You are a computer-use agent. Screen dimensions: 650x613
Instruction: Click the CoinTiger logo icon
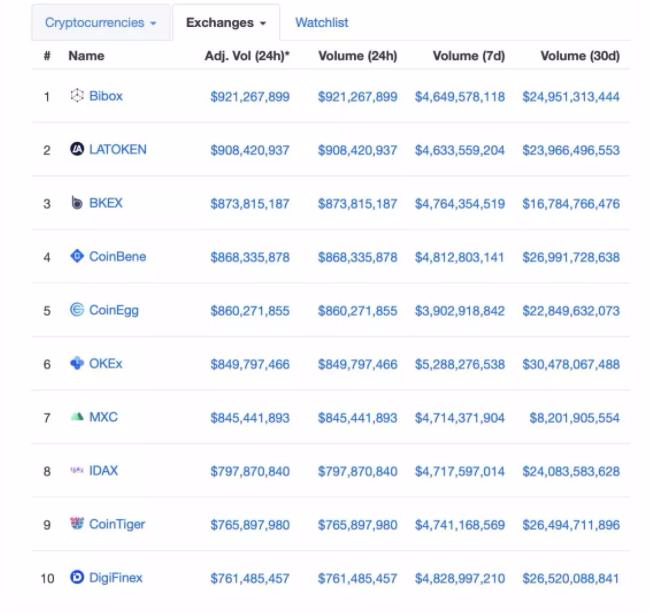[77, 523]
